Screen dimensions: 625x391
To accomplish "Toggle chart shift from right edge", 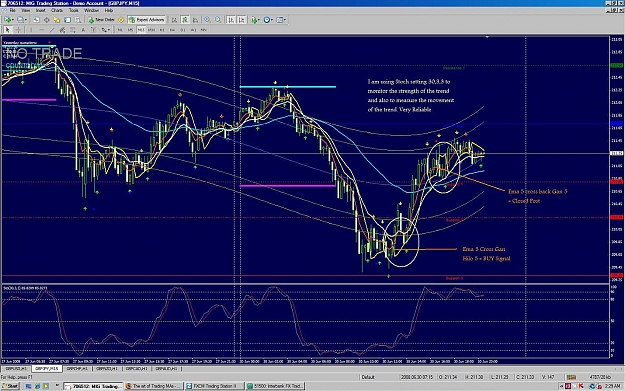I will [242, 20].
